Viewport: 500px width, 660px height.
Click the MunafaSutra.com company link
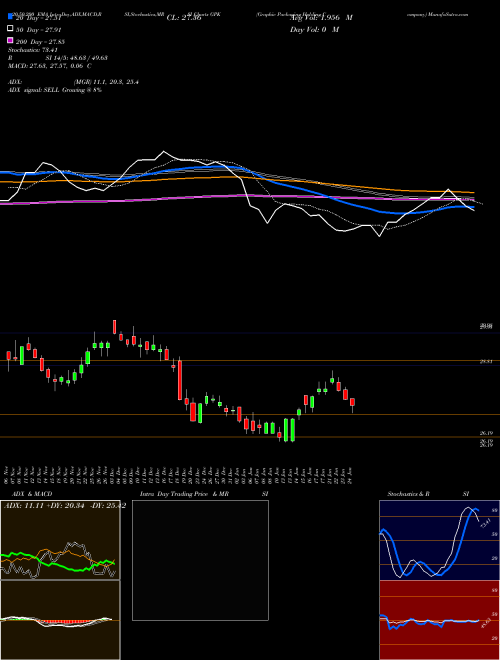[437, 14]
